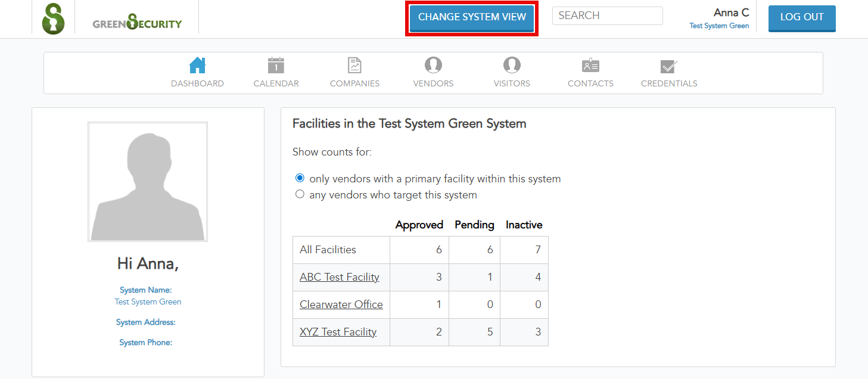Click the Green Security wordmark logo
This screenshot has width=868, height=379.
[136, 23]
